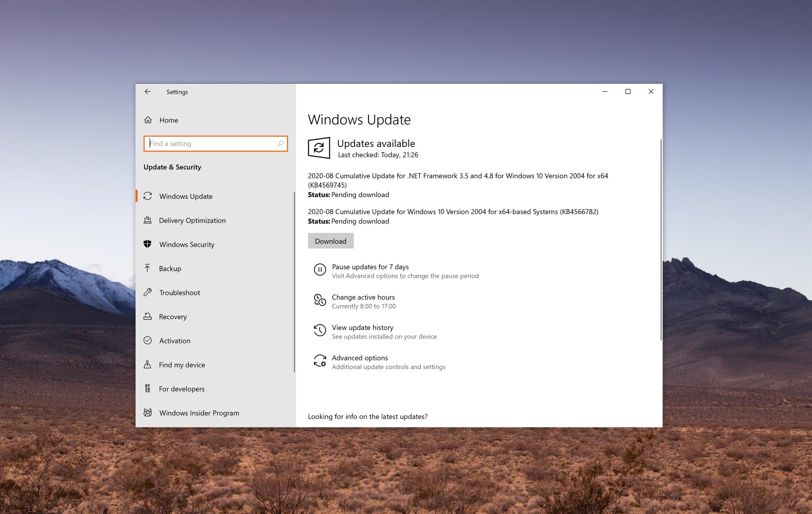
Task: Click the Recovery icon in sidebar
Action: 148,316
